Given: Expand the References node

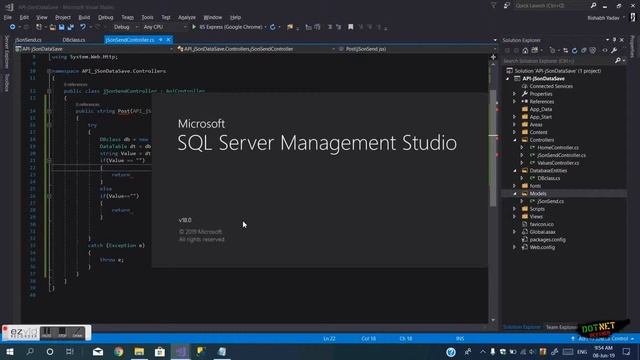Looking at the screenshot, I should coord(515,102).
